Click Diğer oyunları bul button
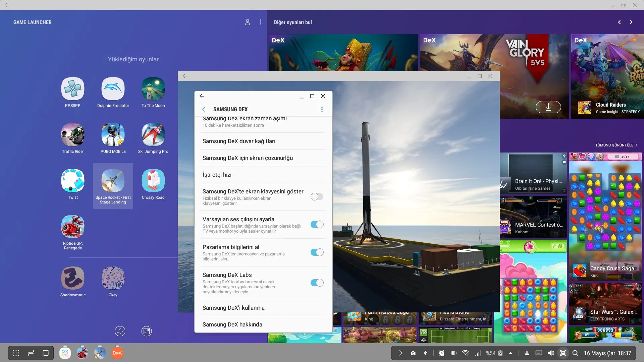Viewport: 644px width, 362px height. click(292, 22)
